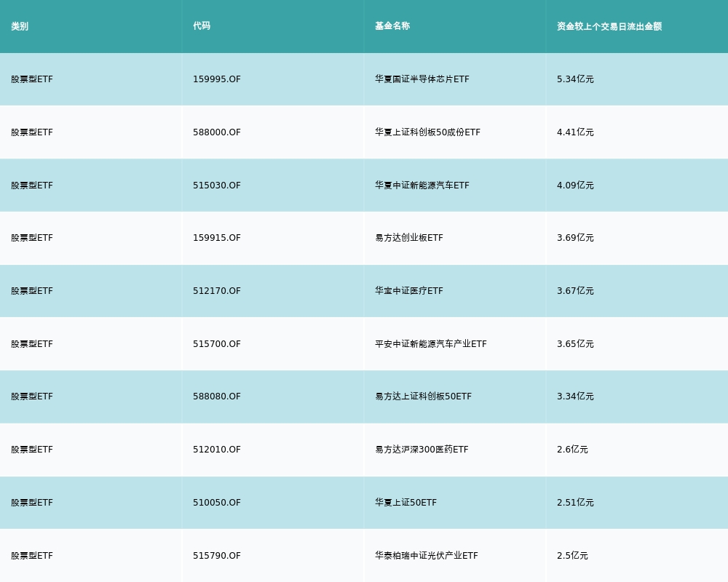Open 易方达沪深300医药ETF fund name

(x=422, y=450)
